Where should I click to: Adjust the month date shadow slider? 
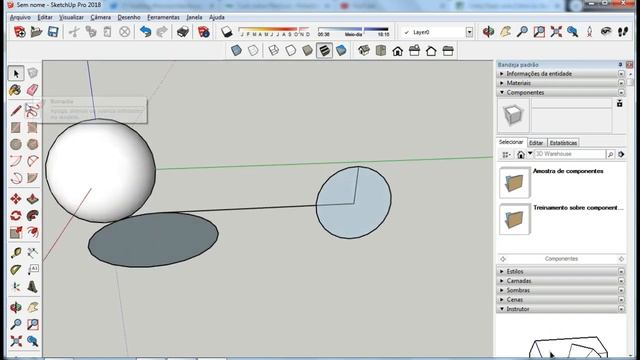point(274,31)
